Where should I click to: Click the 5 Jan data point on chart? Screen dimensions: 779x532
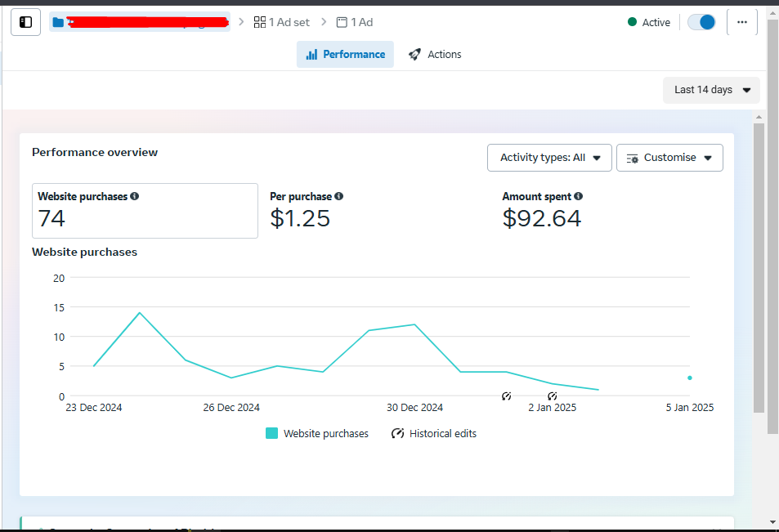690,378
